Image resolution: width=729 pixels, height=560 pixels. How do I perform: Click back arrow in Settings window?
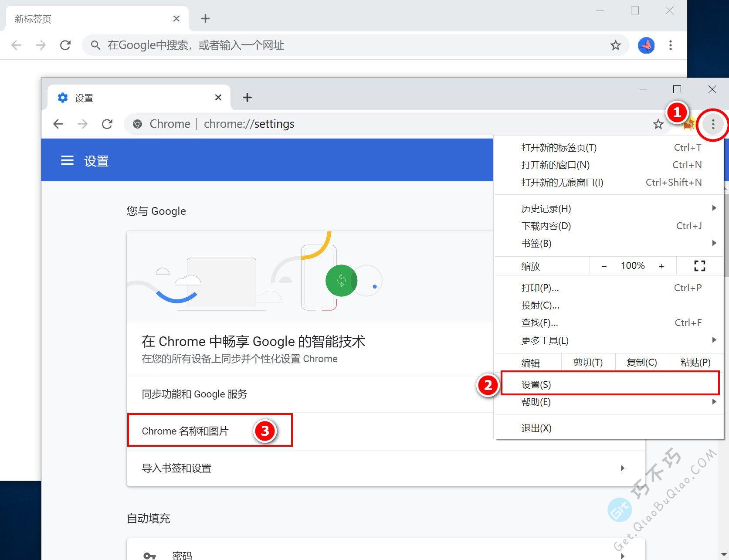(58, 124)
